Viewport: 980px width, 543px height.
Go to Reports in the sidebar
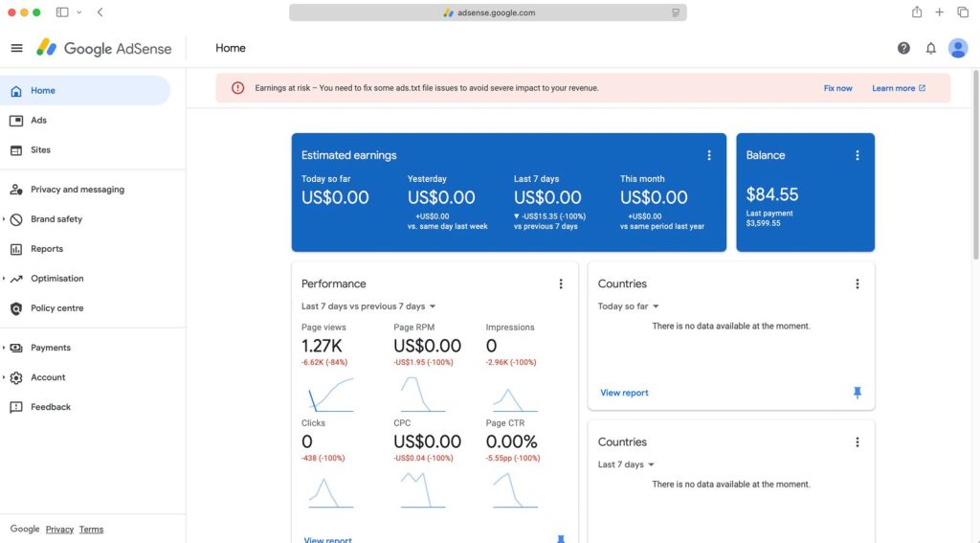[47, 249]
